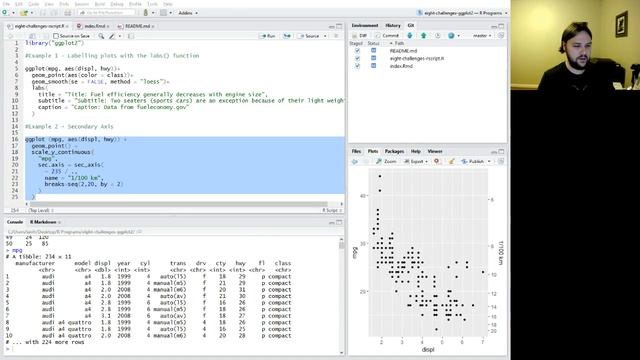Open the File menu
The width and height of the screenshot is (640, 360).
6,4
